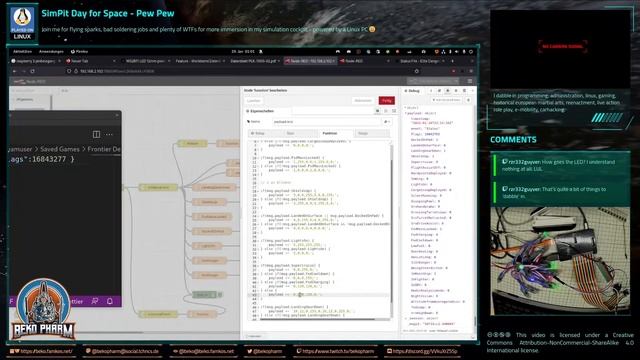
Task: Toggle the green debug node output button
Action: tap(220, 294)
